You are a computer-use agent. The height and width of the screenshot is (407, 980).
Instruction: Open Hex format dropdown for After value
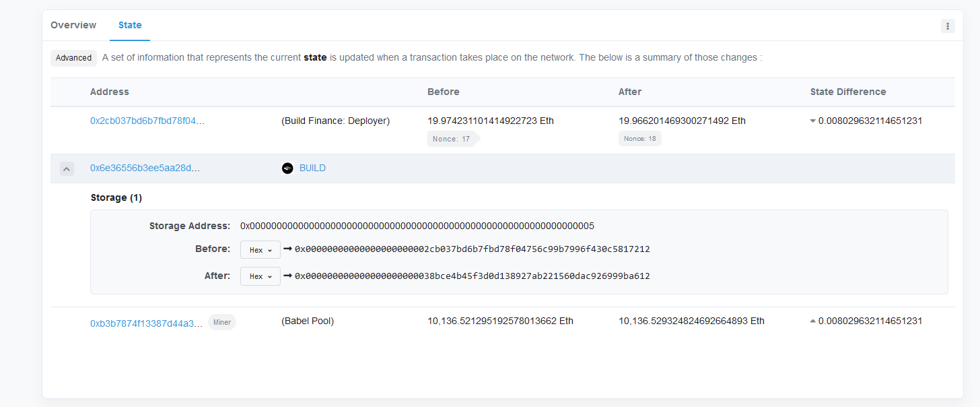tap(260, 276)
